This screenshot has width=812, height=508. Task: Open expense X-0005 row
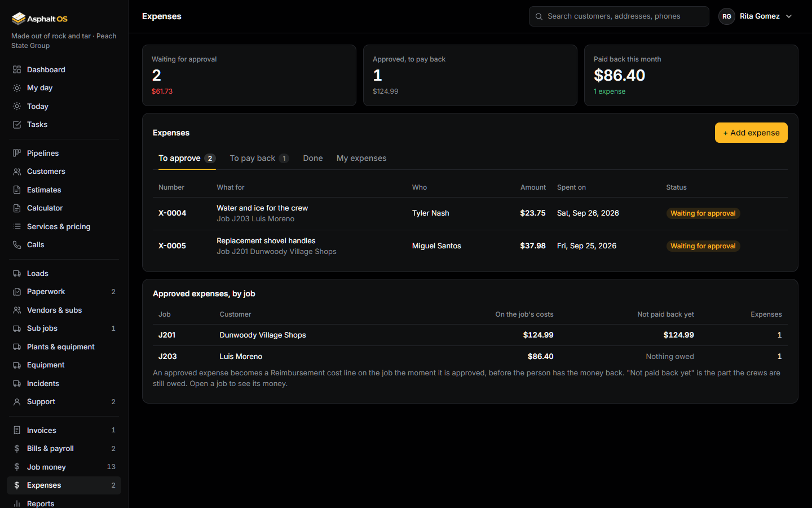[x=470, y=246]
